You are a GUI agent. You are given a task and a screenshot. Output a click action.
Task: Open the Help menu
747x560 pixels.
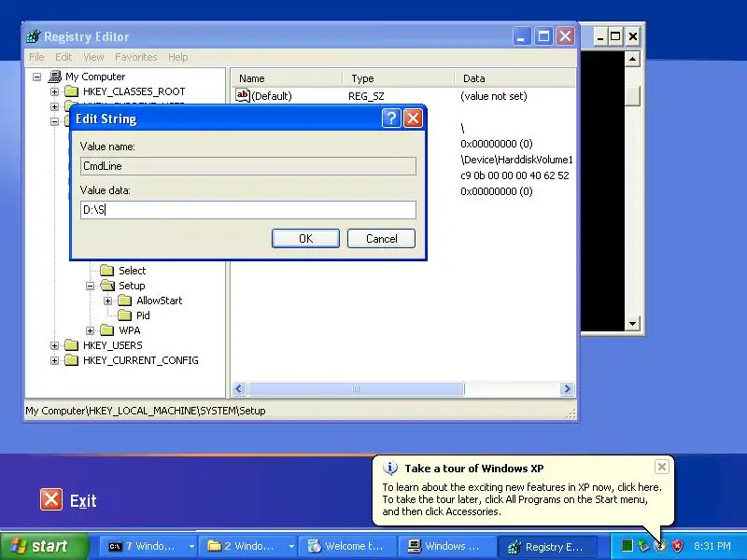pyautogui.click(x=177, y=57)
